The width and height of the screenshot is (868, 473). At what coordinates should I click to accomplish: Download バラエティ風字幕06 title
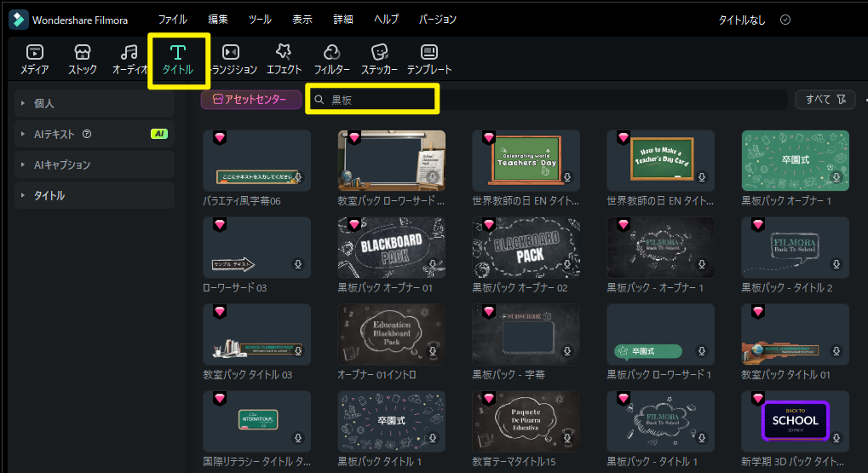pos(298,177)
